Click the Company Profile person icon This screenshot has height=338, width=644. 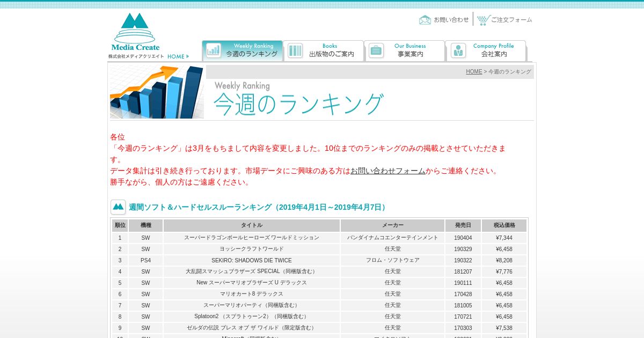pos(458,50)
